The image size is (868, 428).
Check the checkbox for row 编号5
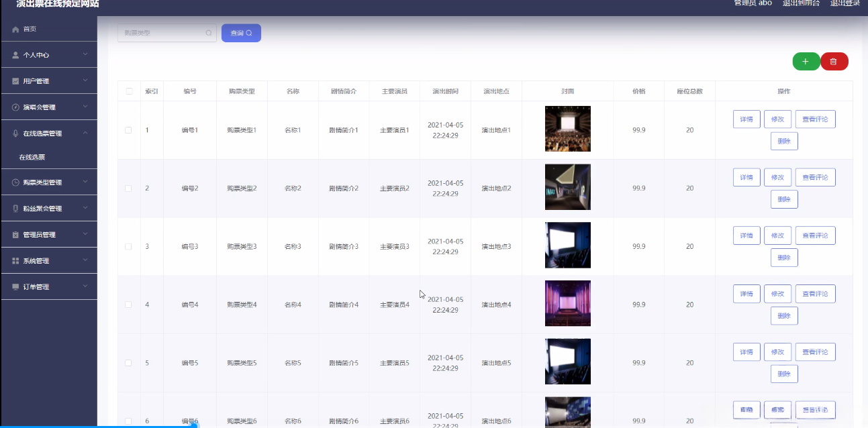(128, 363)
